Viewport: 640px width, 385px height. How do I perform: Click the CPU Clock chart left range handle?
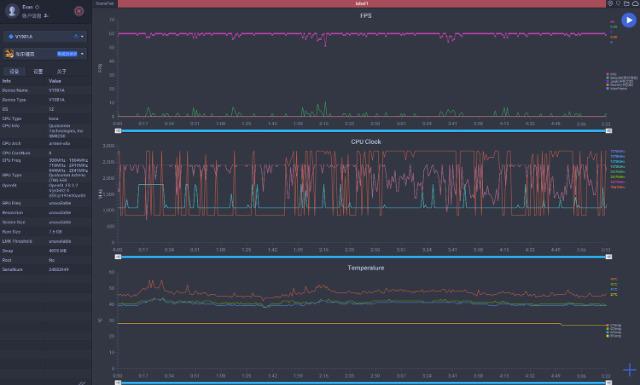(x=118, y=257)
